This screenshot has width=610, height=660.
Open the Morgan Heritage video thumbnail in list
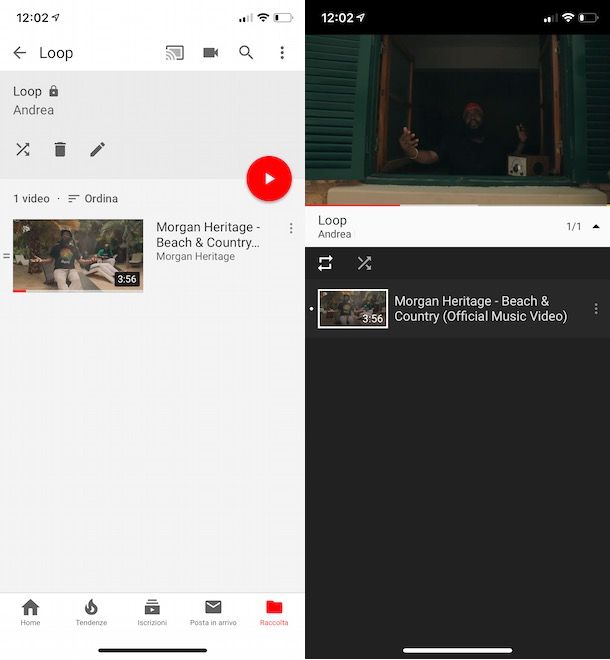78,255
